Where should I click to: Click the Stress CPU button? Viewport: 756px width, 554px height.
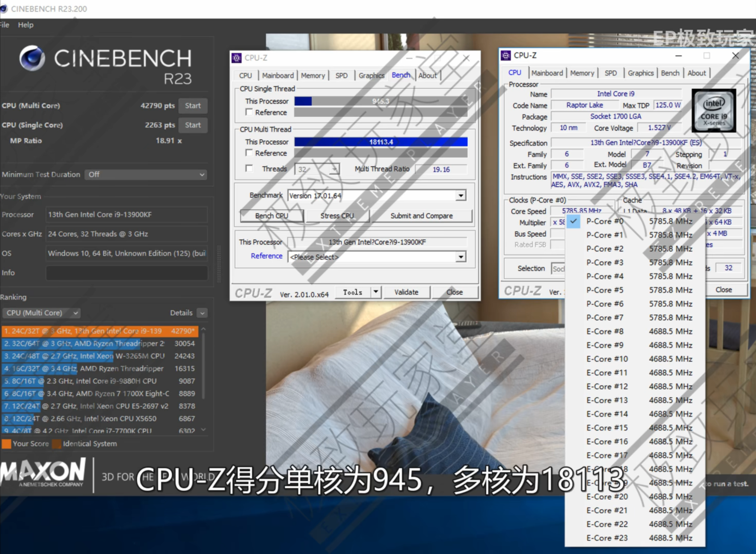point(337,215)
